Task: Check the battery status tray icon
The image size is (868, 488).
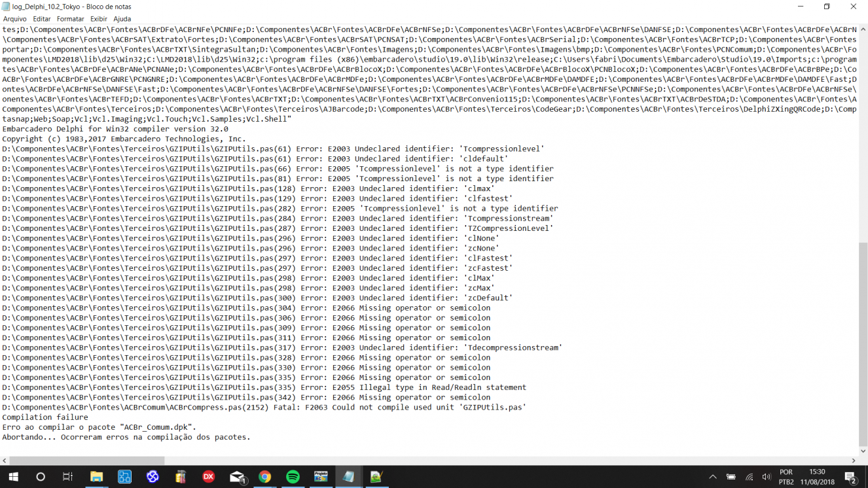Action: click(731, 477)
